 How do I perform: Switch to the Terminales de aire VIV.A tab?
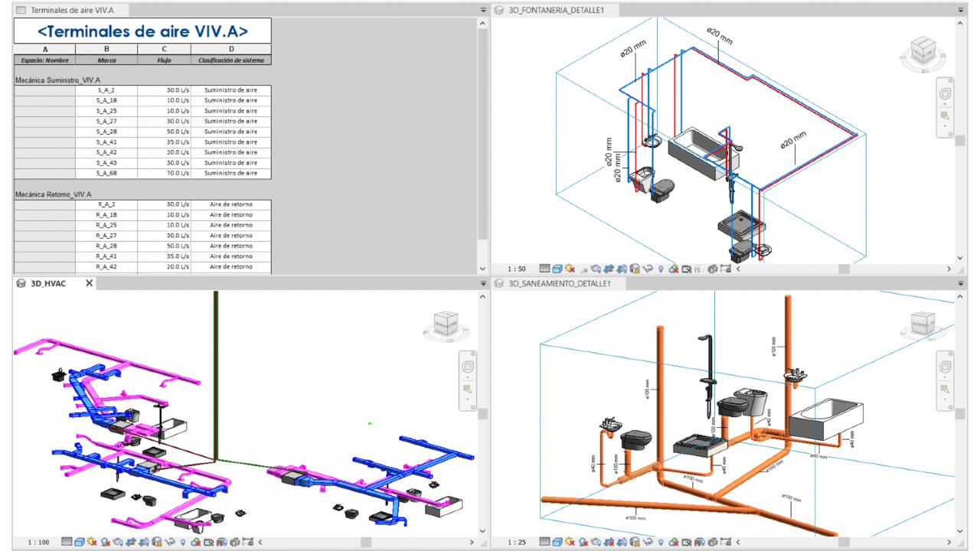click(x=67, y=10)
